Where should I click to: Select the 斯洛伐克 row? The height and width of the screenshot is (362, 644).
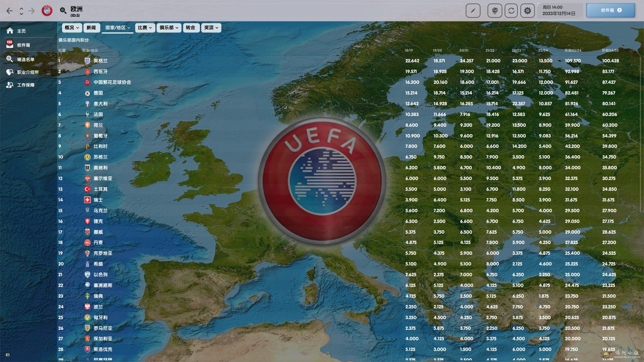[347, 349]
